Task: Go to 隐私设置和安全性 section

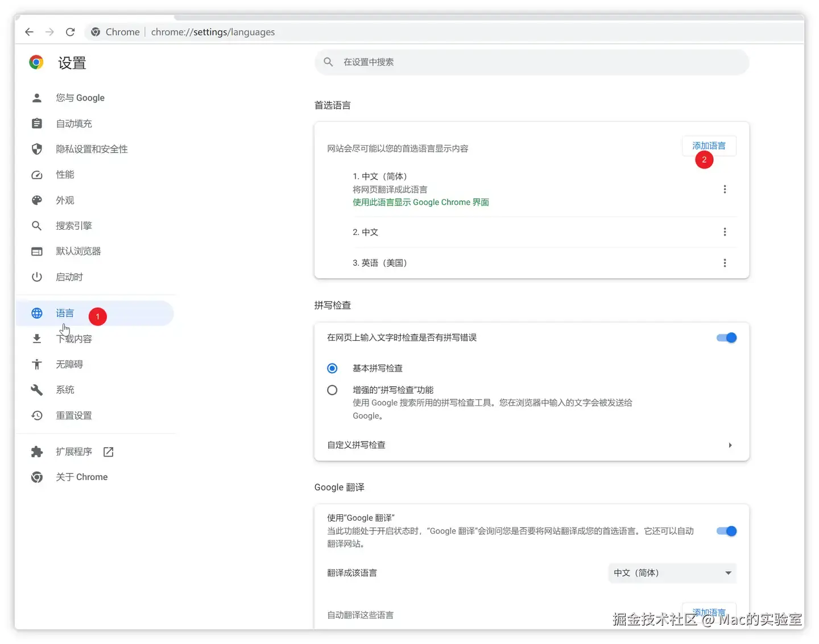Action: (x=92, y=149)
